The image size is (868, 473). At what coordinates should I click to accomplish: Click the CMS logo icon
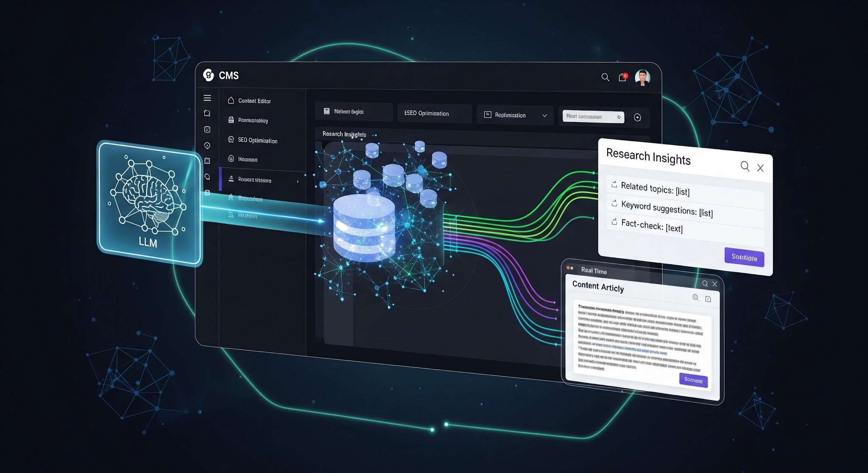tap(209, 75)
